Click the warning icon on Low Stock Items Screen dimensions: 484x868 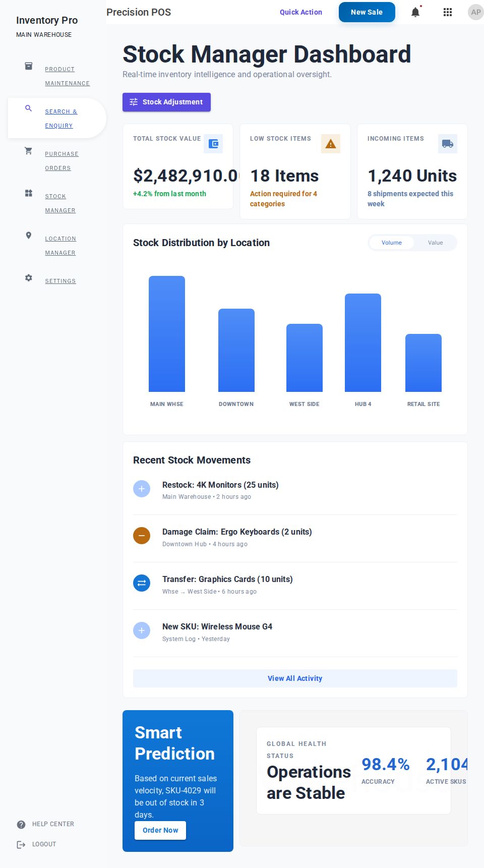[331, 144]
